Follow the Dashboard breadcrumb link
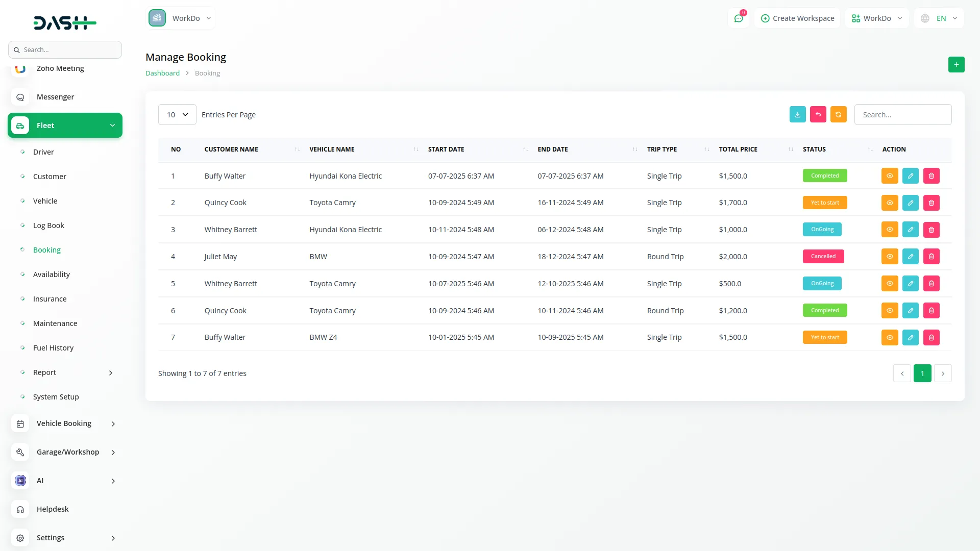This screenshot has height=551, width=980. 162,73
